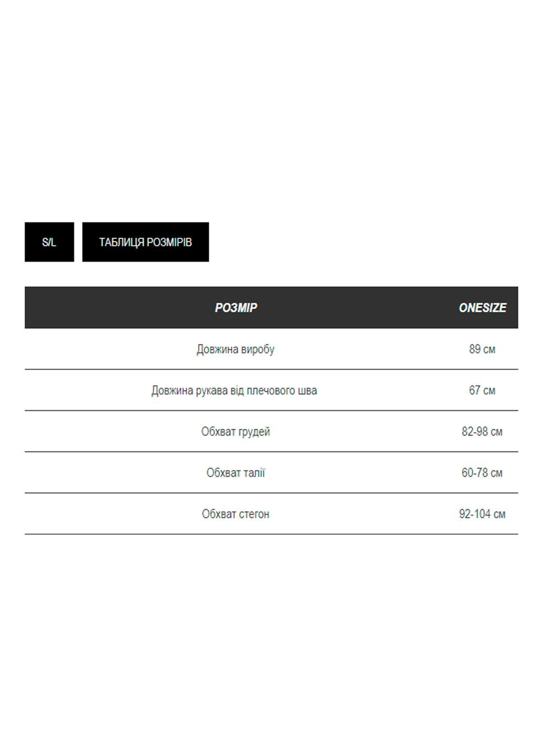Click the bottom border under Обхват стегон
The width and height of the screenshot is (543, 756).
(x=271, y=534)
